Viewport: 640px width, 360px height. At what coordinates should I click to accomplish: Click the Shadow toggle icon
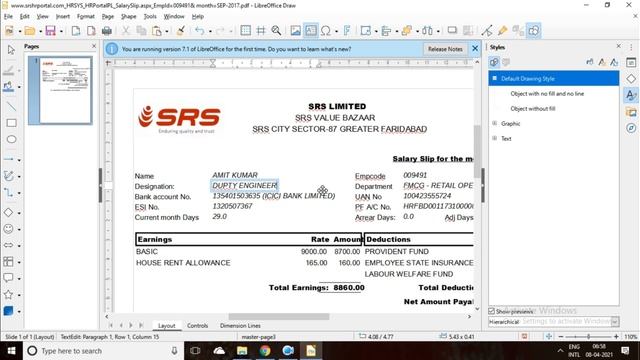click(452, 31)
